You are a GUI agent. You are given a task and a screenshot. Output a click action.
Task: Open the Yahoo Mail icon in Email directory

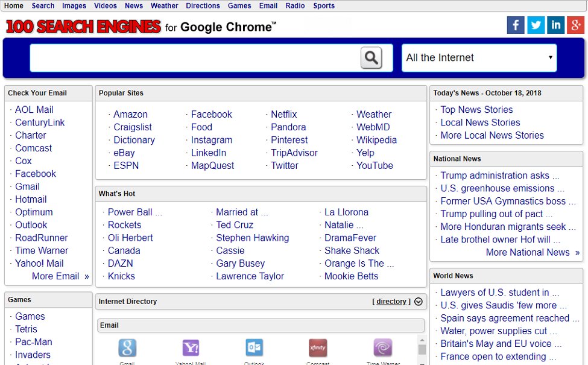click(x=191, y=348)
